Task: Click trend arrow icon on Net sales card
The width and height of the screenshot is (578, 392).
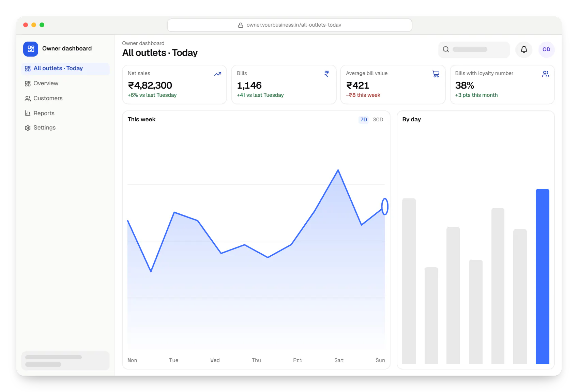Action: click(x=218, y=74)
